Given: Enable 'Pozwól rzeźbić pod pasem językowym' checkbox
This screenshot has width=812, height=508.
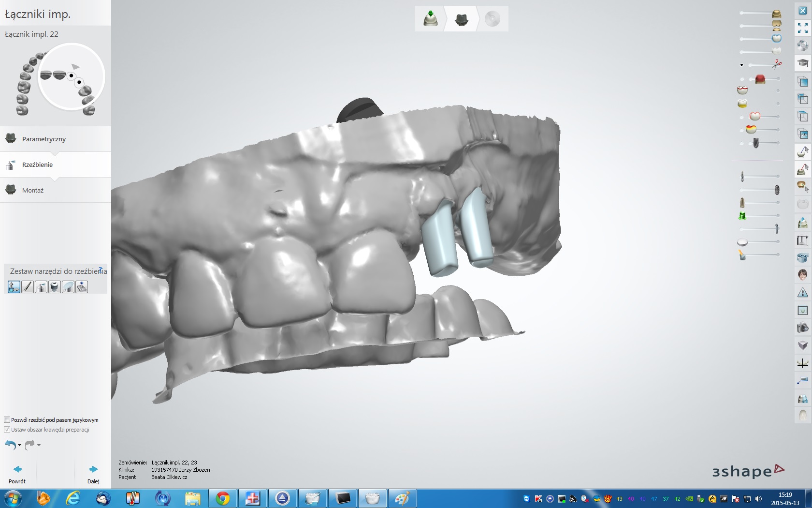Looking at the screenshot, I should pyautogui.click(x=7, y=420).
